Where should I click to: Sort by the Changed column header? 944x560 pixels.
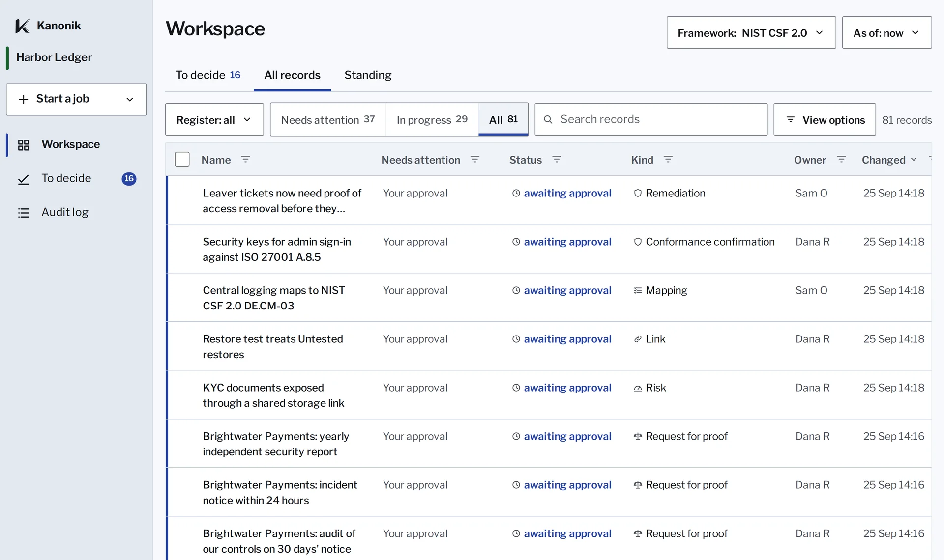[x=889, y=160]
